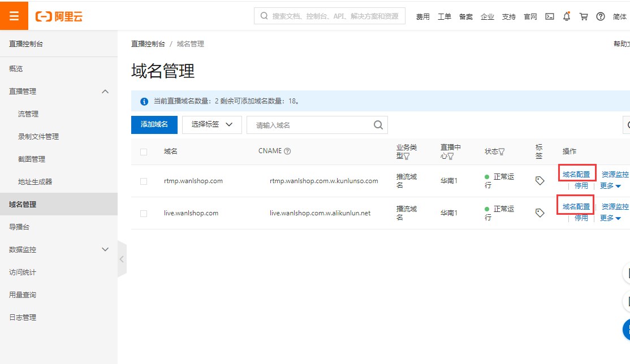Collapse the sidebar with the arrow handle

pyautogui.click(x=122, y=259)
